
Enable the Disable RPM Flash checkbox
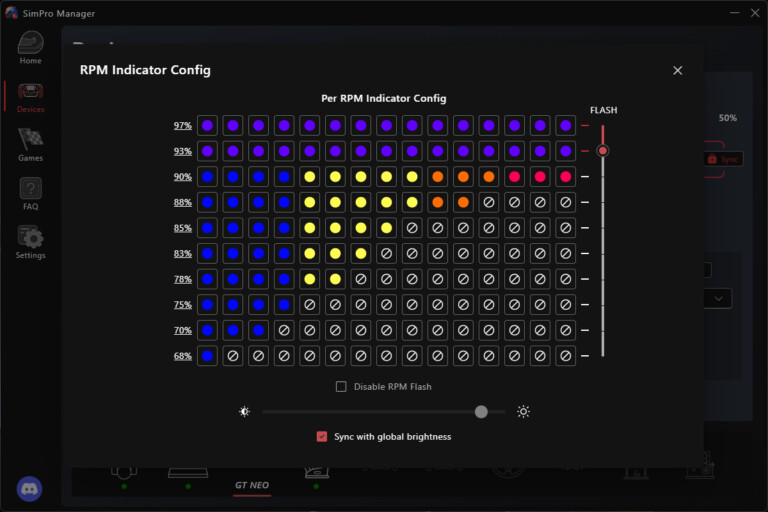(341, 386)
